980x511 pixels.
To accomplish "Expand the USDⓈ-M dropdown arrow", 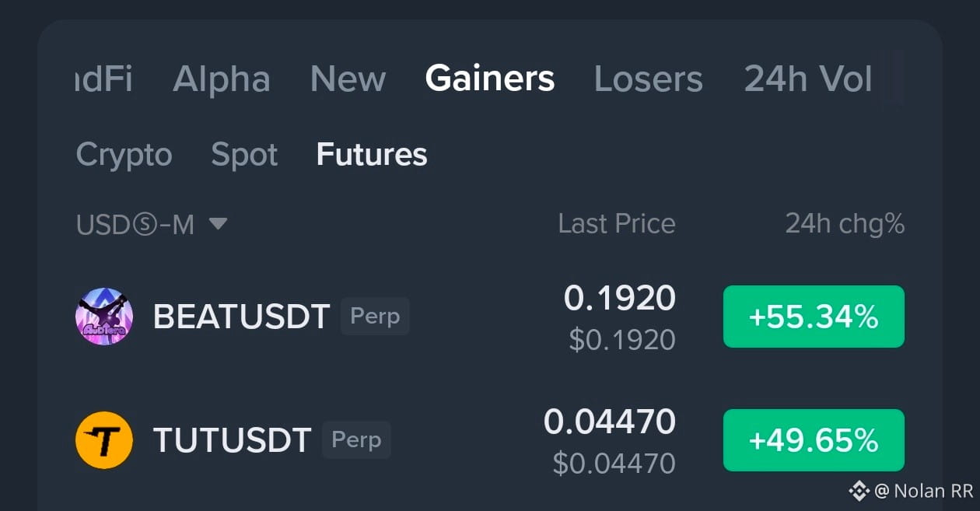I will click(218, 224).
